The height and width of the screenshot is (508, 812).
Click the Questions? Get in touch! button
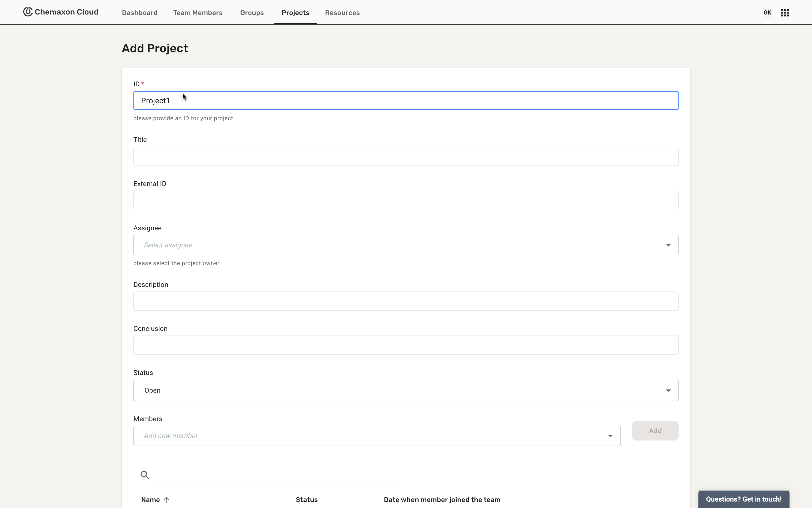[x=744, y=499]
